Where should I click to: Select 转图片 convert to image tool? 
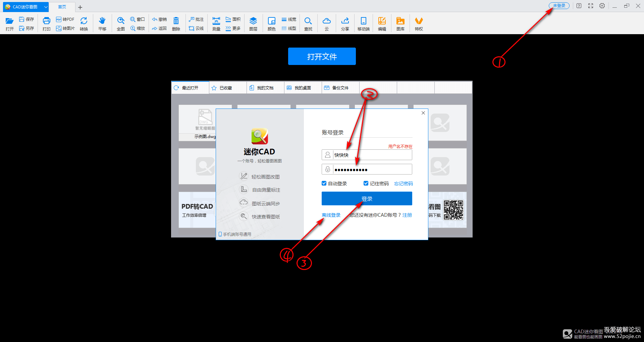coord(65,28)
